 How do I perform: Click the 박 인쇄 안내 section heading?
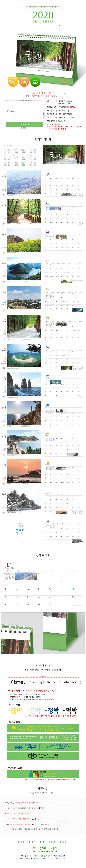coord(43,665)
